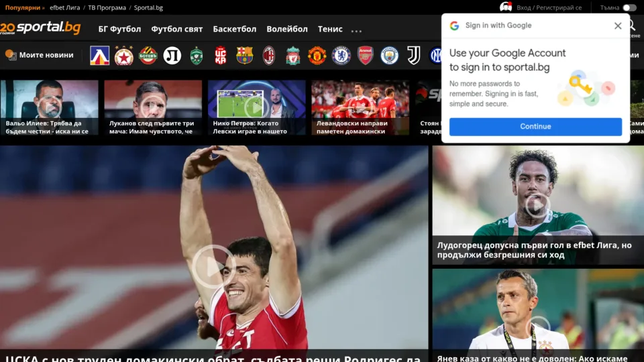This screenshot has width=644, height=362.
Task: Open the Manchester City crest
Action: 389,56
